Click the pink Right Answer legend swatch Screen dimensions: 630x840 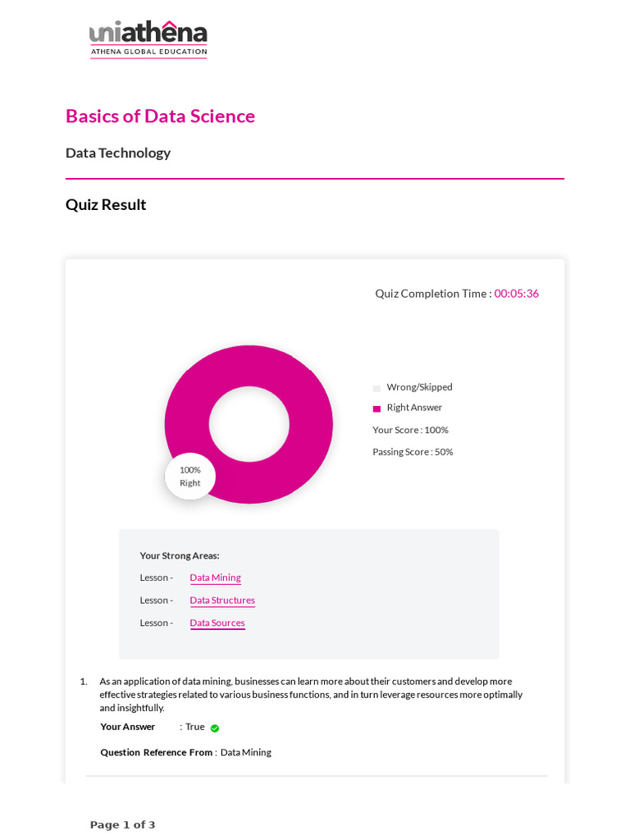377,409
